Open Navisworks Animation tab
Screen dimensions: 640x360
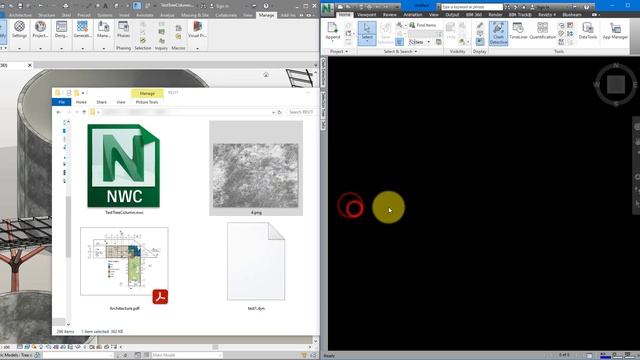pyautogui.click(x=413, y=15)
